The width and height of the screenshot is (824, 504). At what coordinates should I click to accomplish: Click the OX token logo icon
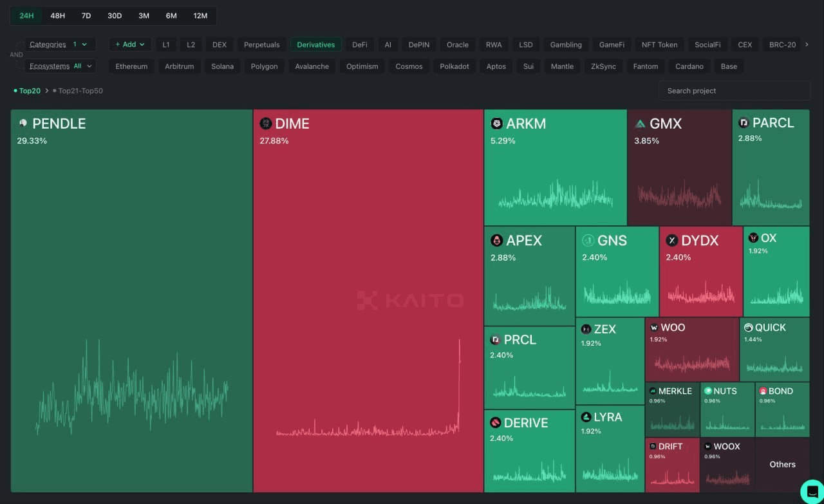(x=753, y=238)
